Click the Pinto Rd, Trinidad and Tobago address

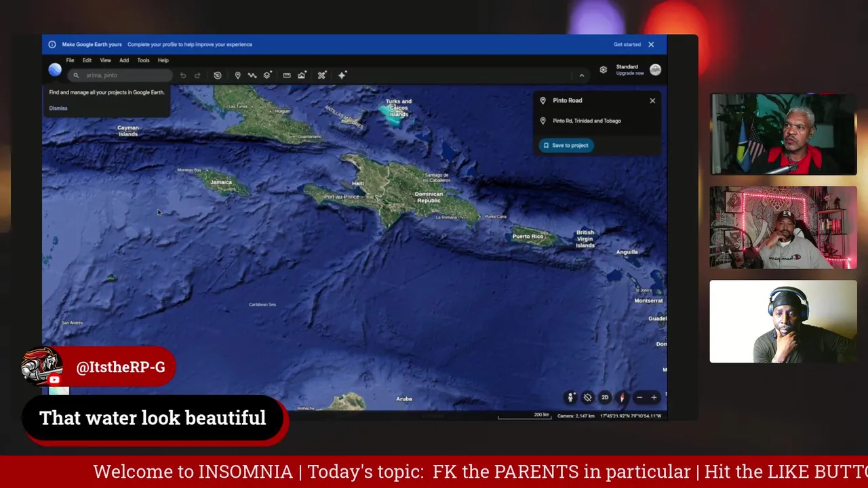click(587, 121)
